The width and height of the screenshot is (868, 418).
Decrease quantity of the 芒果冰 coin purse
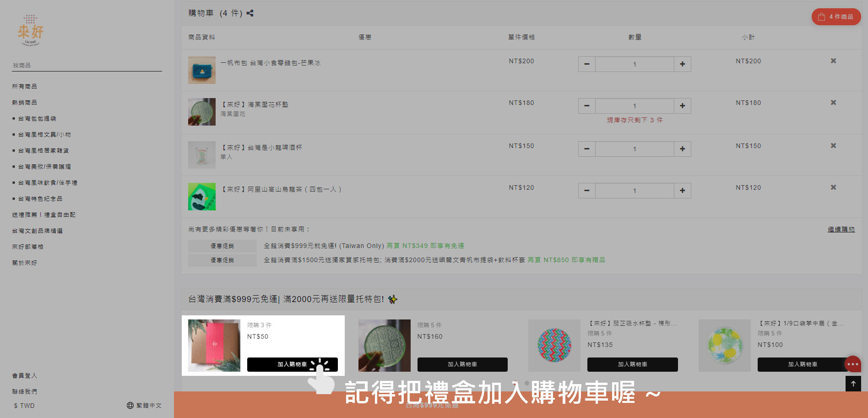(x=587, y=64)
